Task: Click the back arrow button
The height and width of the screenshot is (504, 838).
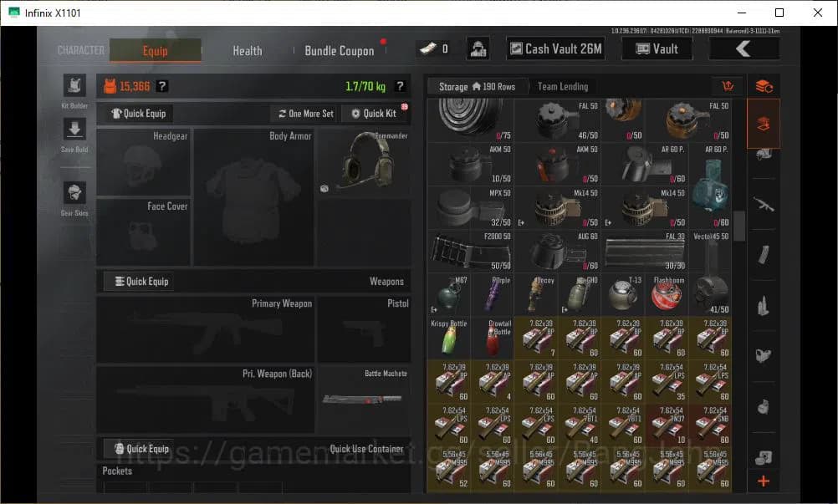Action: click(743, 48)
